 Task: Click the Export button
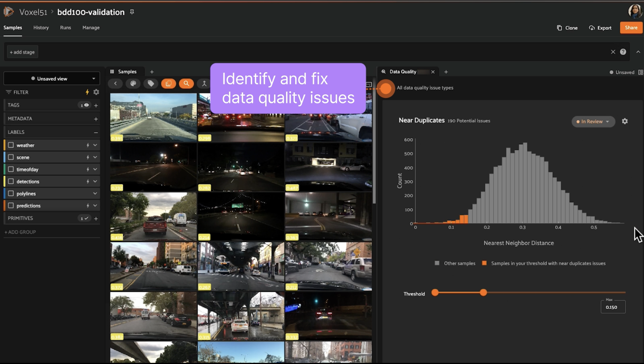coord(600,28)
